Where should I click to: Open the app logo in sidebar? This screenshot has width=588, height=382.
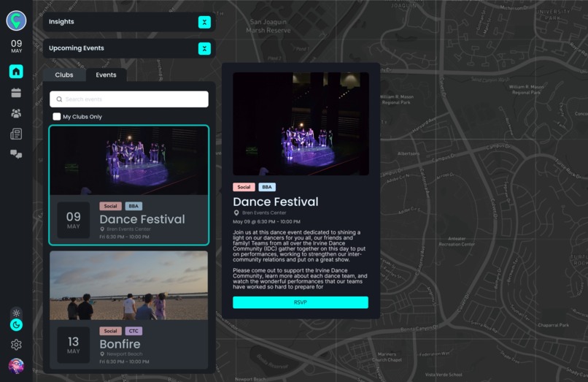(16, 20)
